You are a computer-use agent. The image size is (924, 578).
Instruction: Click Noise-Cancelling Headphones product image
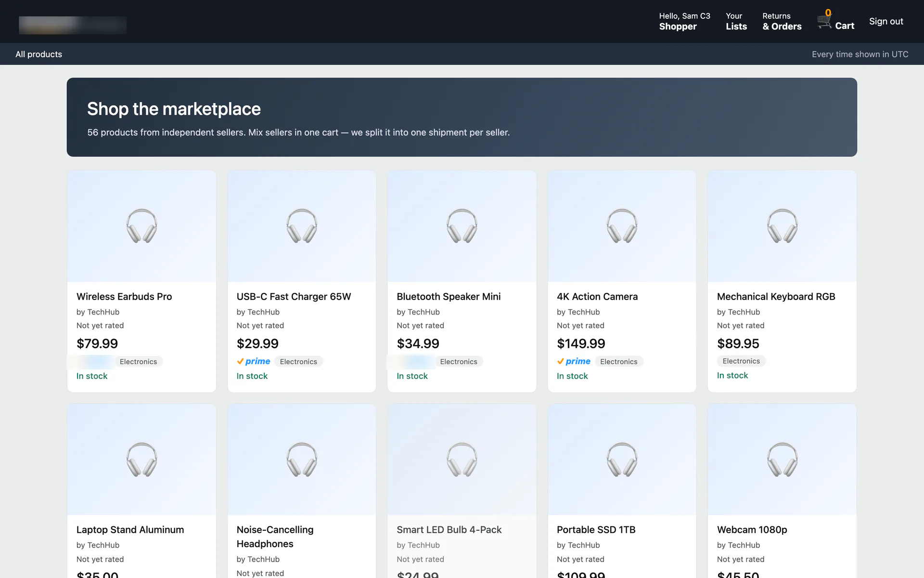(x=302, y=460)
